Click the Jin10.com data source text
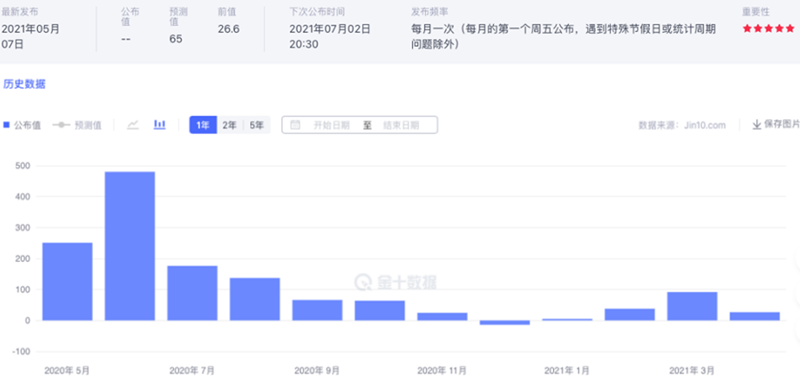Screen dimensions: 800x387 (705, 125)
